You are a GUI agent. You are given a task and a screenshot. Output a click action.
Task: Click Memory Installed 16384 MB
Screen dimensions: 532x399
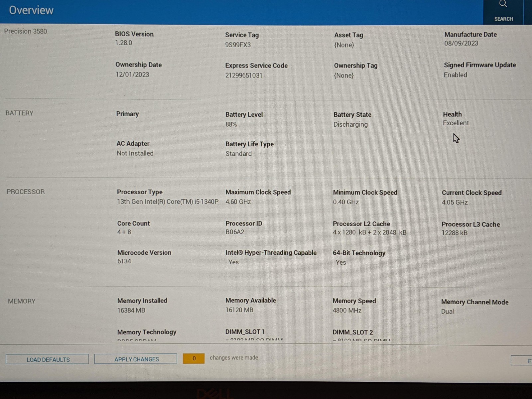[131, 310]
